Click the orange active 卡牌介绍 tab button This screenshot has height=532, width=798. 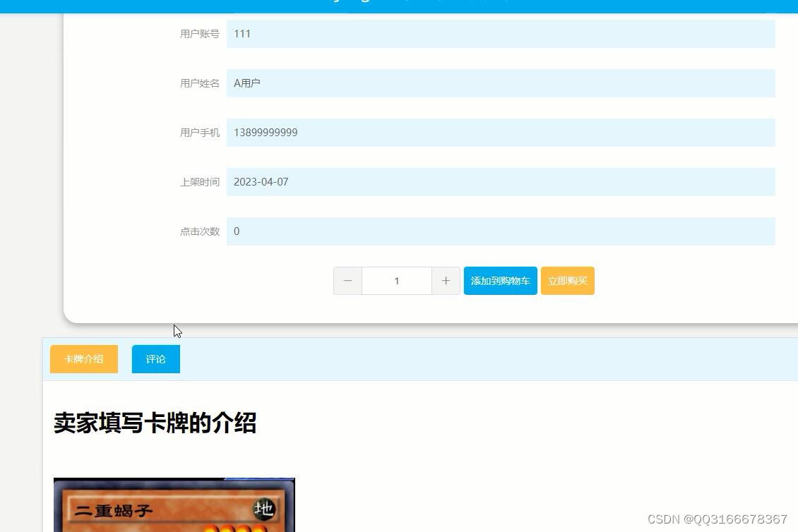pos(83,358)
